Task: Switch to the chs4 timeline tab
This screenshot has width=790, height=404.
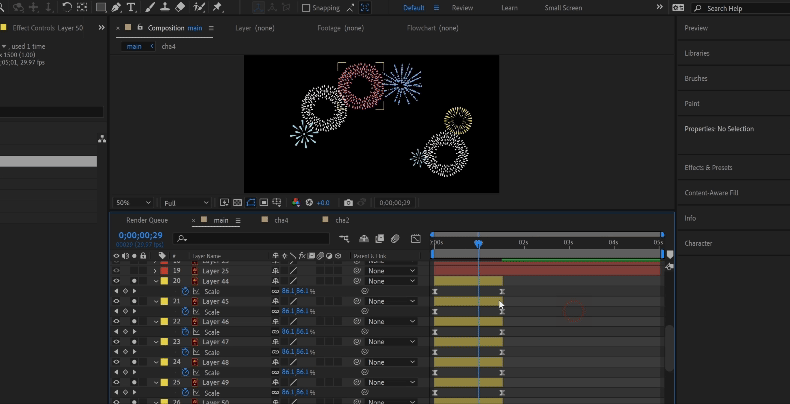Action: (281, 220)
